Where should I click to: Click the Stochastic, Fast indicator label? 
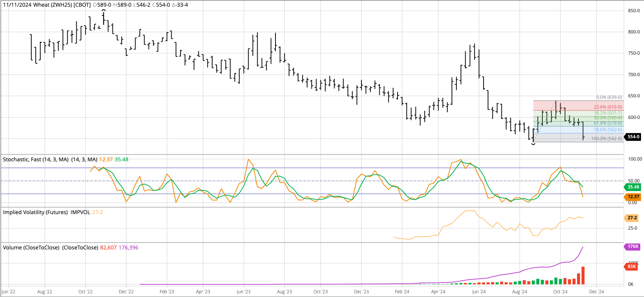point(36,159)
